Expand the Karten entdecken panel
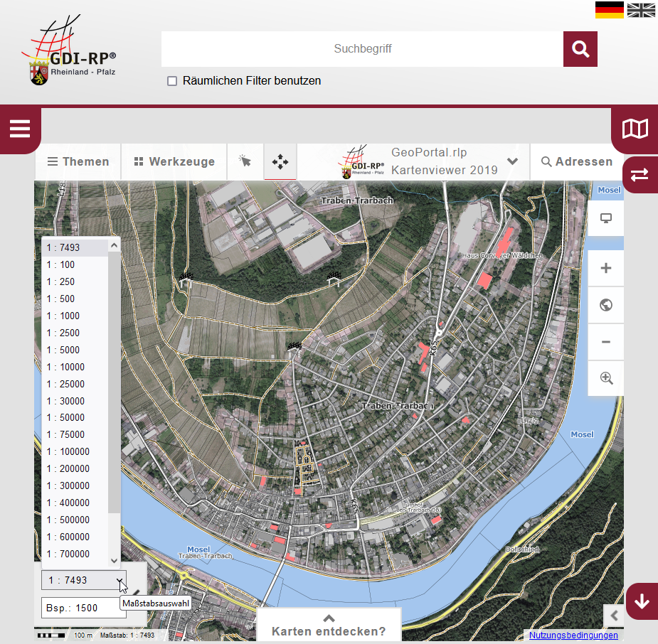658x644 pixels. coord(329,625)
